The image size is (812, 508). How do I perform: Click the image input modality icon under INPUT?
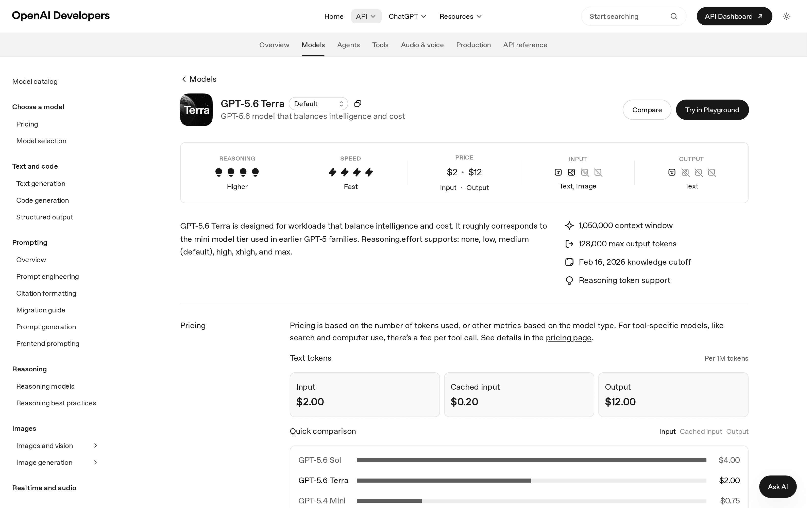click(571, 172)
